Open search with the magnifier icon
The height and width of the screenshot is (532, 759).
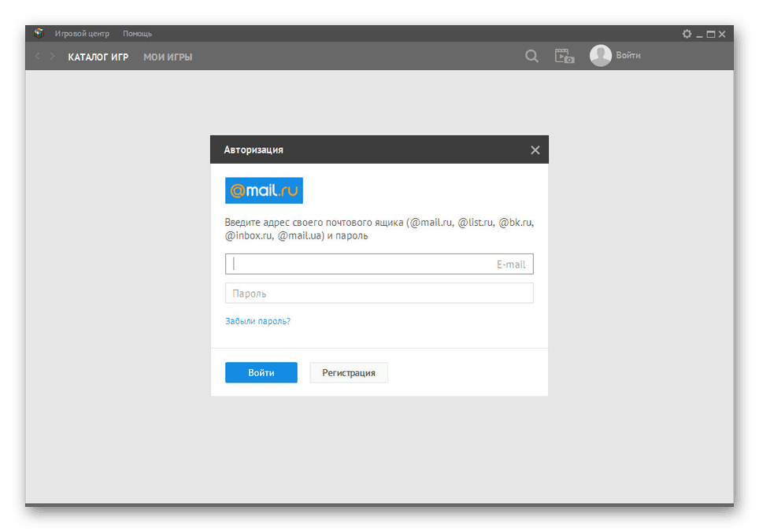click(531, 56)
